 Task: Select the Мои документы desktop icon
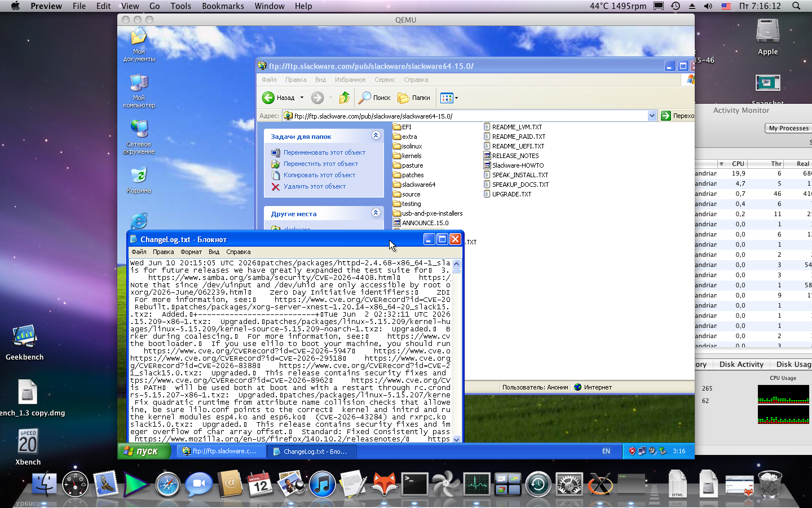(139, 45)
